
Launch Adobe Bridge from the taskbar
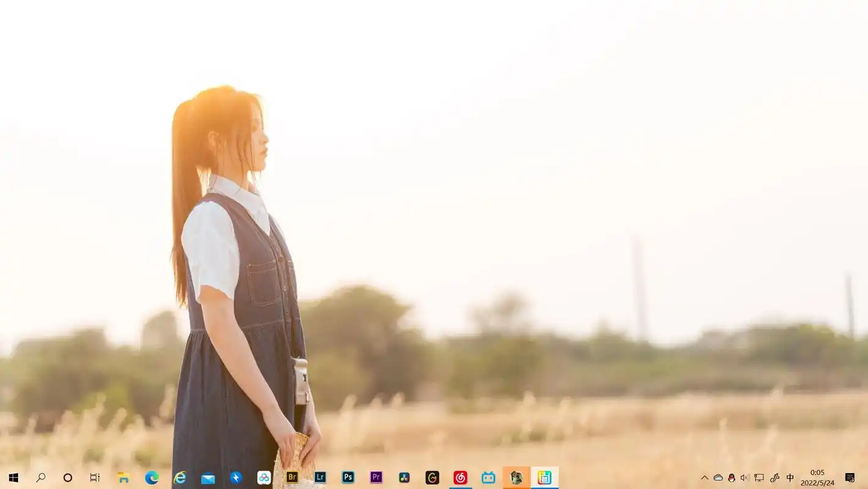click(292, 477)
